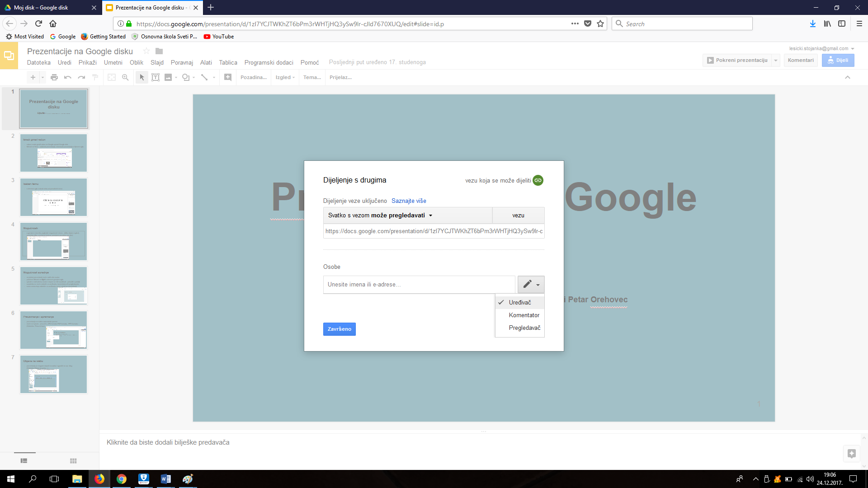Viewport: 868px width, 488px height.
Task: Click the names or e-mail input field
Action: pos(419,285)
